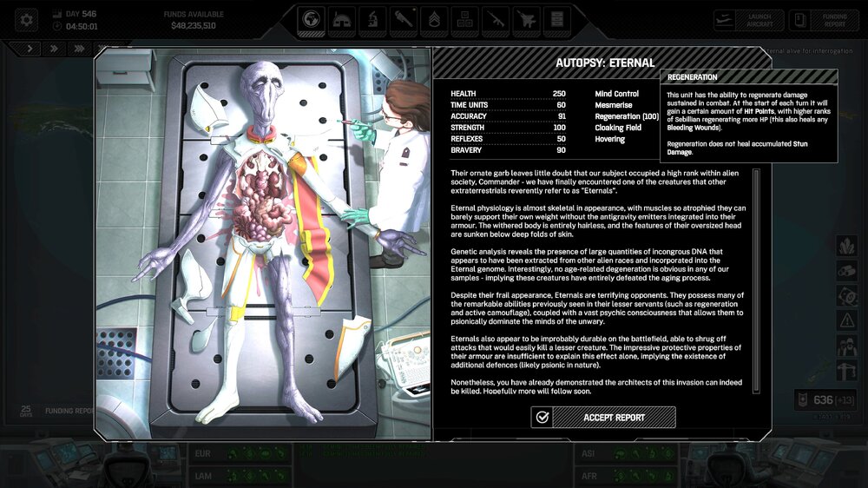Select the Mind Control ability
This screenshot has width=868, height=488.
(616, 94)
